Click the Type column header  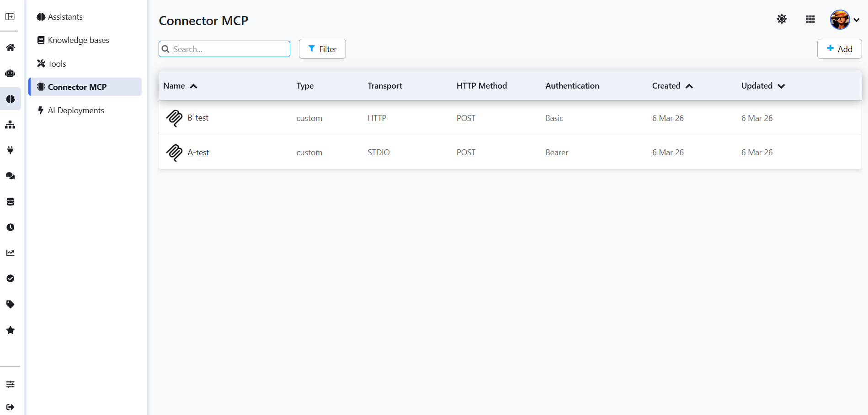(305, 86)
